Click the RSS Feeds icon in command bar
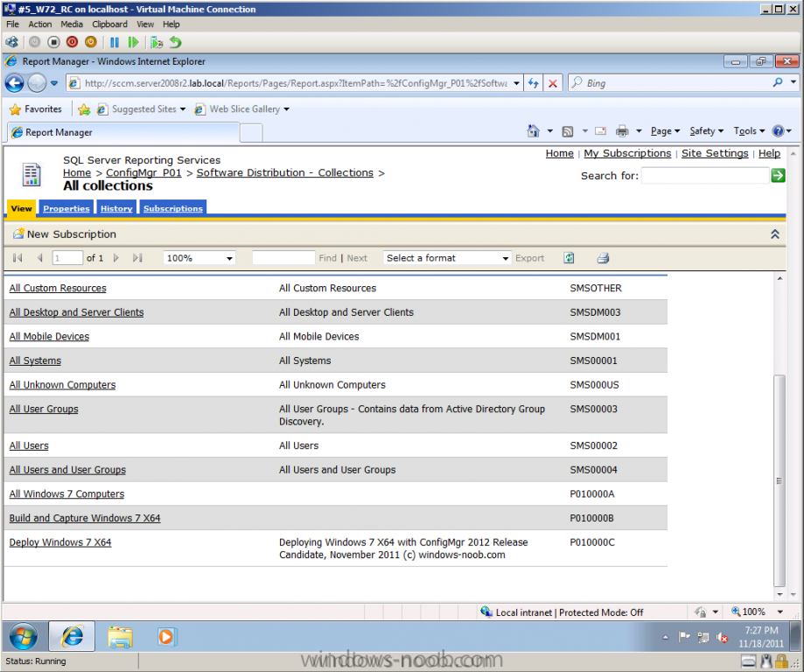The image size is (804, 672). click(x=568, y=132)
